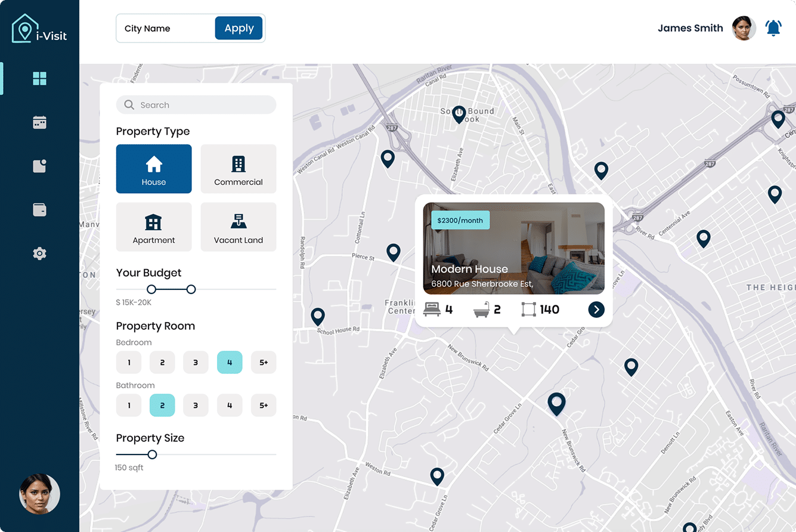Click the $2300/month price tag
This screenshot has width=796, height=532.
[460, 220]
